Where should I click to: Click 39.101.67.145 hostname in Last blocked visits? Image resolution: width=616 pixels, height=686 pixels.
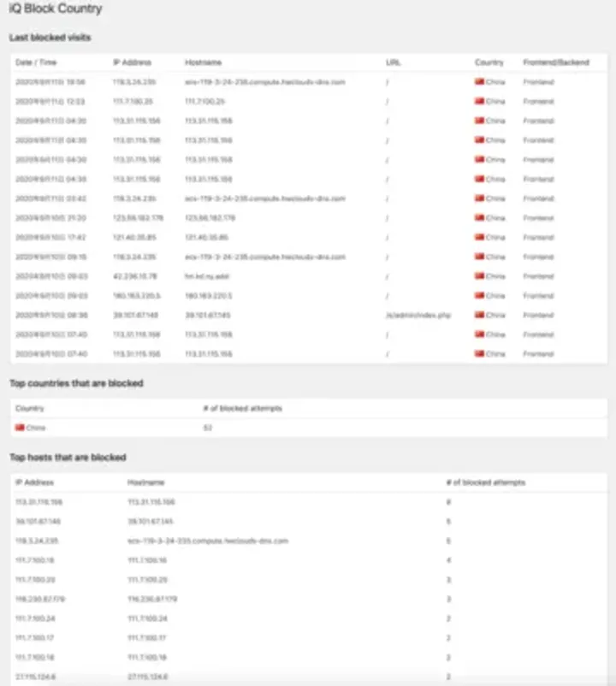tap(207, 315)
